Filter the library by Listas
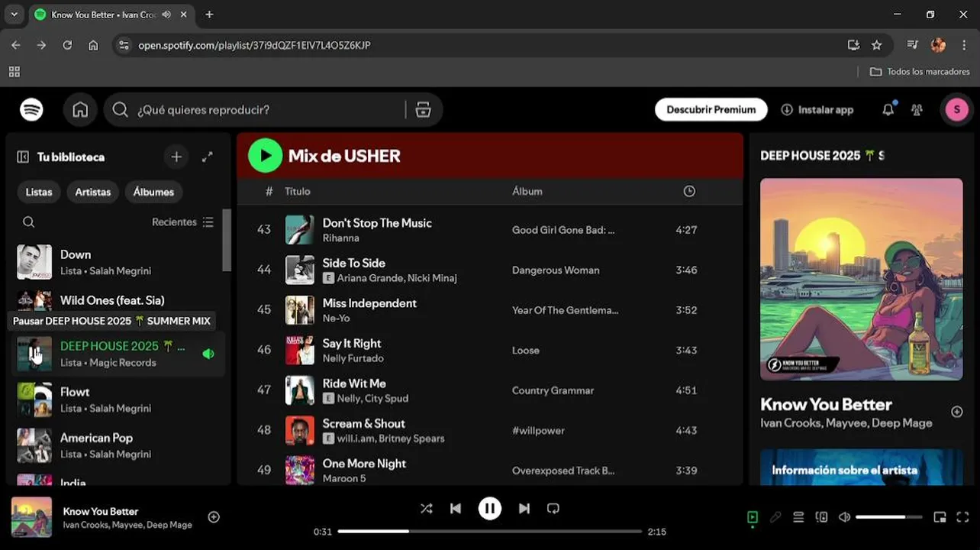This screenshot has height=550, width=980. (x=39, y=192)
